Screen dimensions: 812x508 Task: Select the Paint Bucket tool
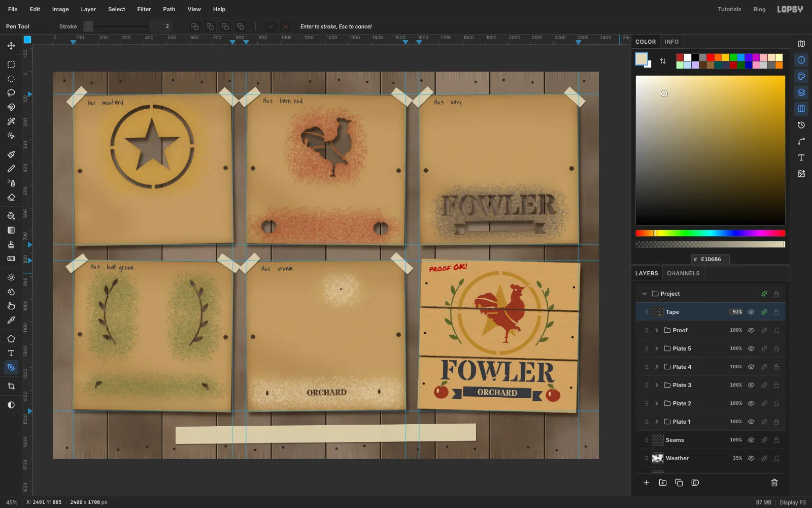(x=11, y=216)
